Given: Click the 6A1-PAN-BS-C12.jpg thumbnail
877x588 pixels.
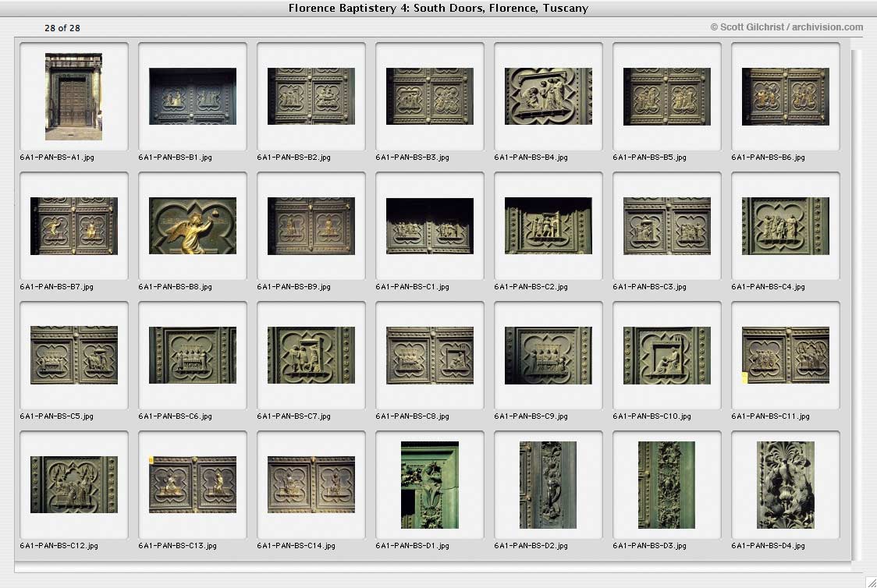Looking at the screenshot, I should (74, 484).
